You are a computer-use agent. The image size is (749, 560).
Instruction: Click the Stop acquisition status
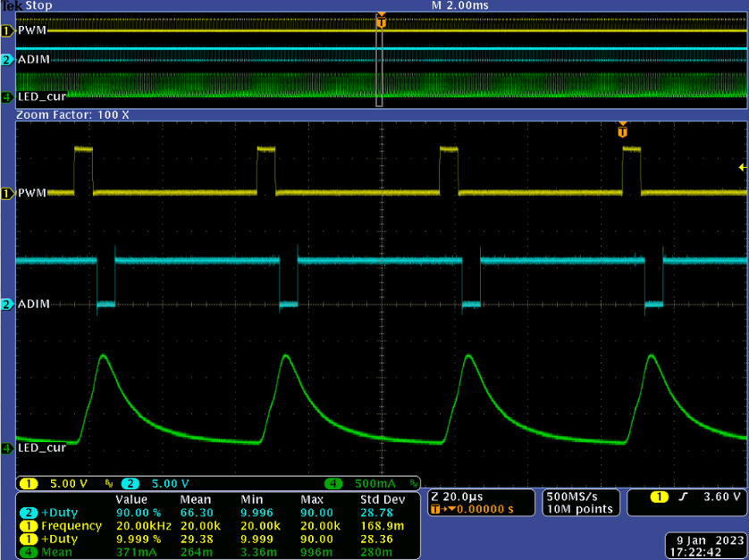coord(39,5)
